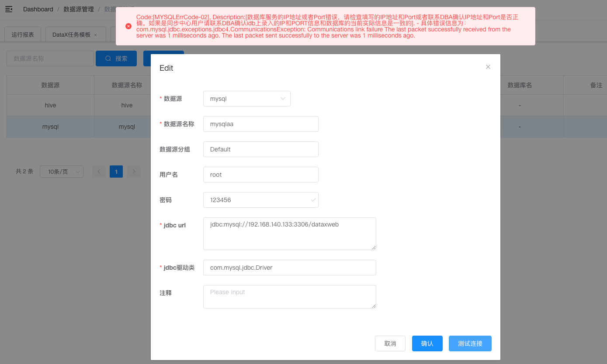Focus the 数据源名称 field containing mysqlaa
The image size is (607, 364).
[x=261, y=124]
